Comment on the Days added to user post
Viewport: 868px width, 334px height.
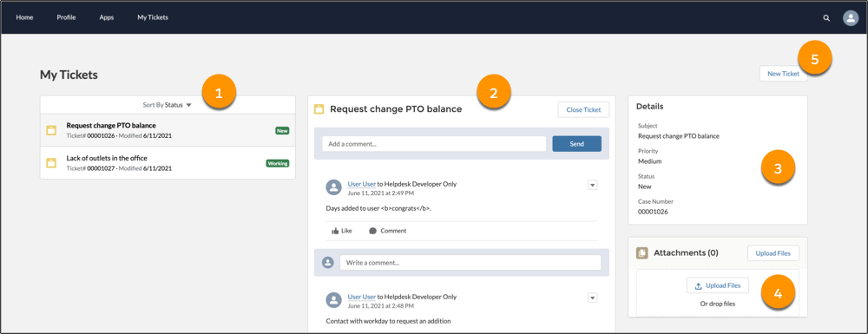[387, 231]
